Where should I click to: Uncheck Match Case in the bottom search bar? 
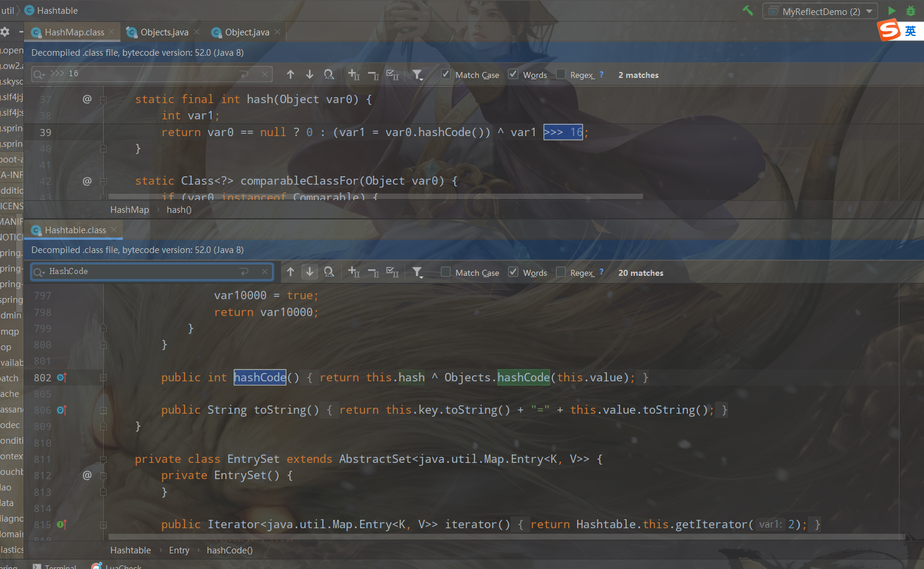point(446,272)
